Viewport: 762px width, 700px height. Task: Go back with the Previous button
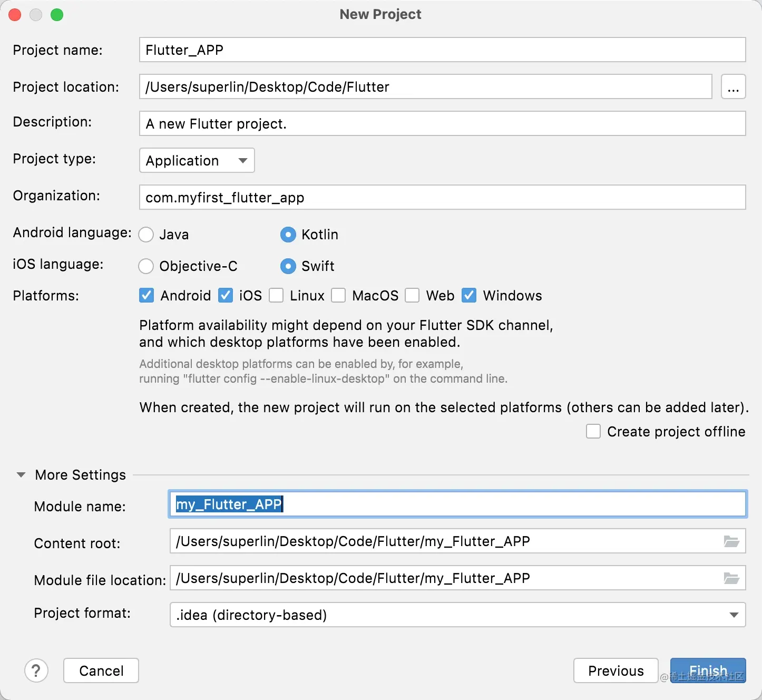pos(616,670)
